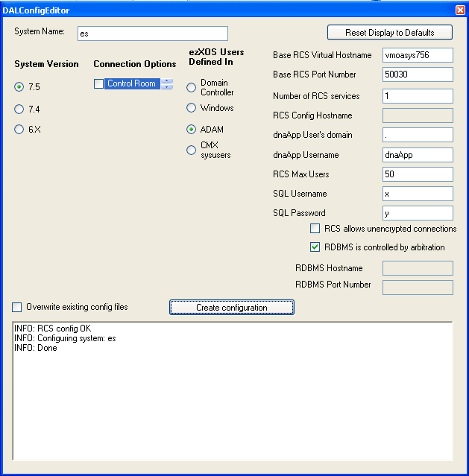Toggle RCS allows unencrypted connections
Viewport: 469px width, 476px height.
click(315, 229)
